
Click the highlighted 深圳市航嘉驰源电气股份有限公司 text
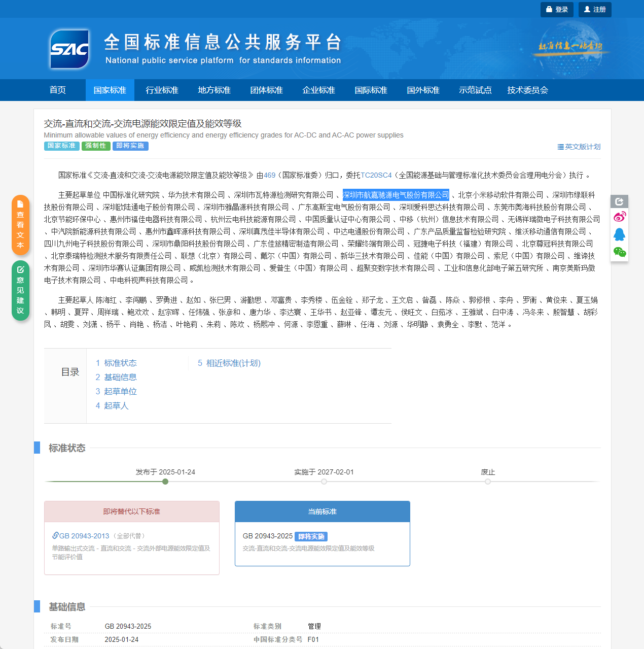396,195
